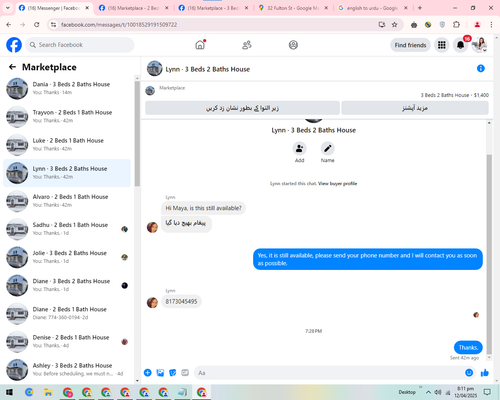Click the phone number 8173045495 message
The width and height of the screenshot is (500, 400).
tap(181, 301)
